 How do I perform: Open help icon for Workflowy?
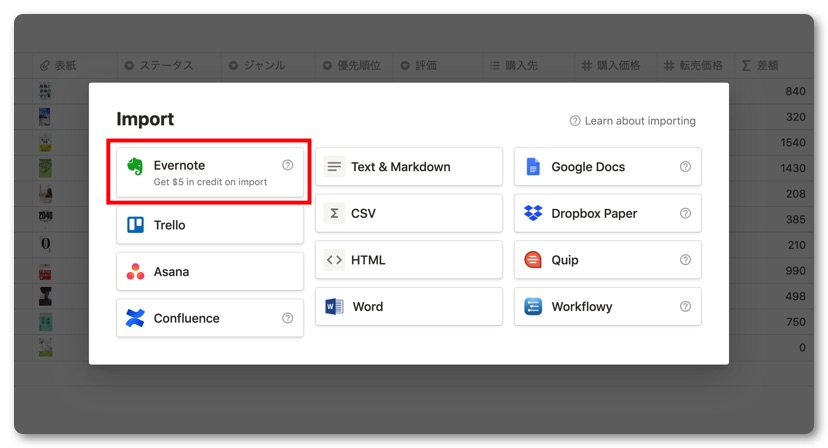(685, 307)
